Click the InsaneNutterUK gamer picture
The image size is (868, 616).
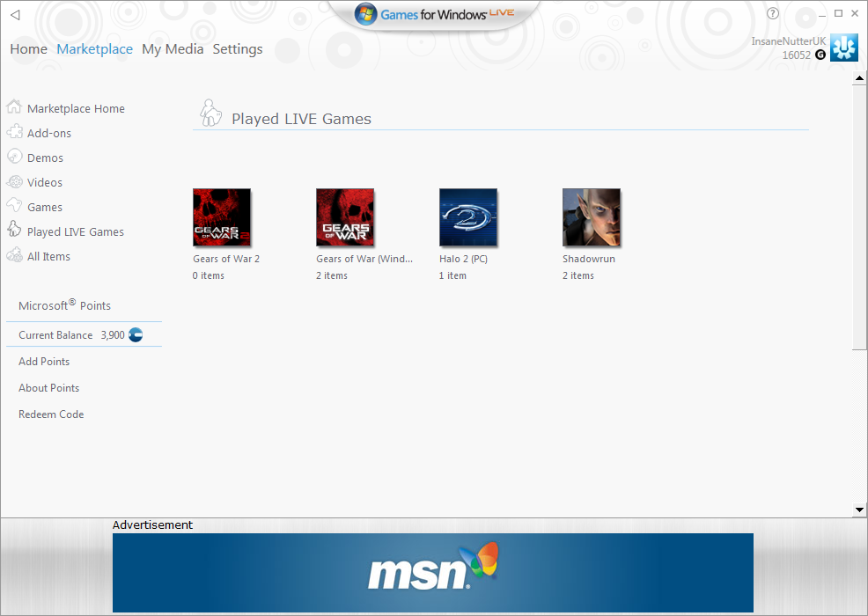844,48
